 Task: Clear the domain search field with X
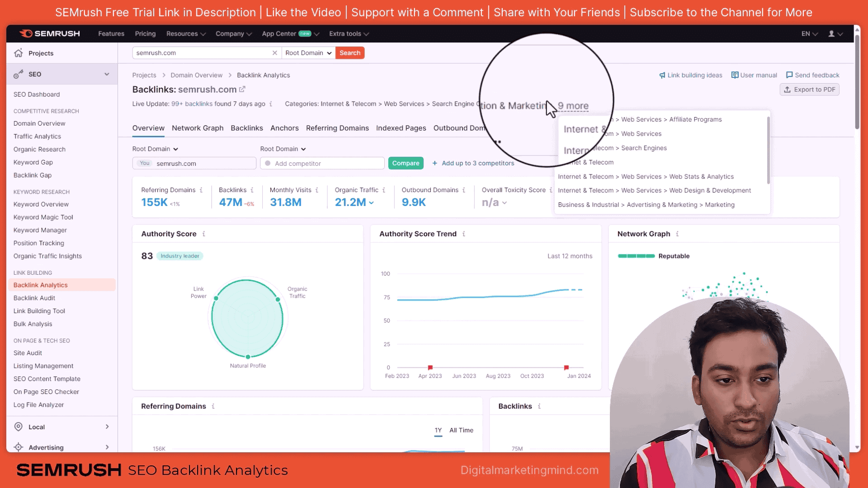tap(274, 53)
